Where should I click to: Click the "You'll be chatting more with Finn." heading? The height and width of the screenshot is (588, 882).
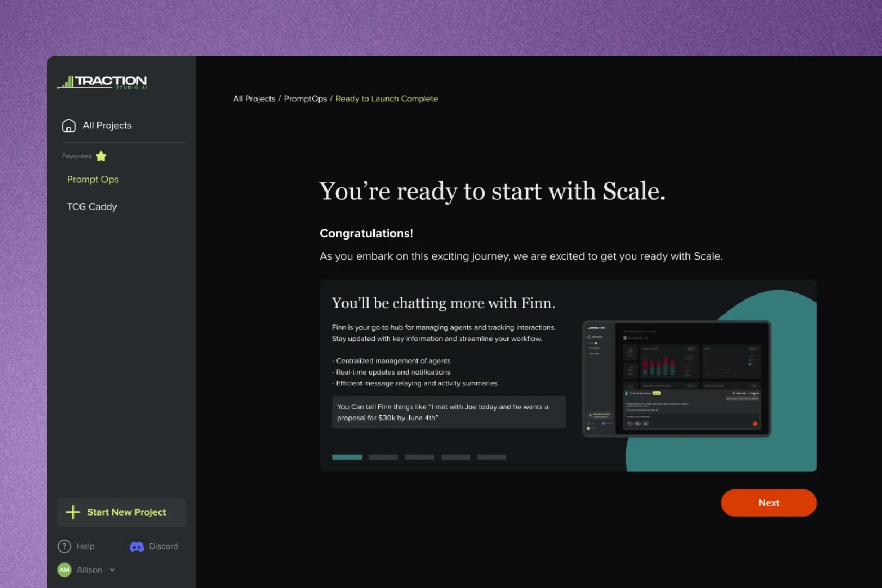click(444, 303)
